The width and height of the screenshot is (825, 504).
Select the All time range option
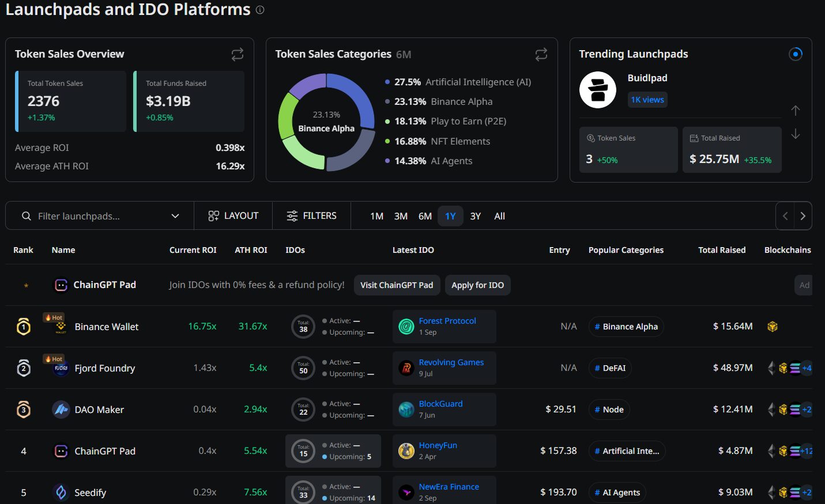point(499,216)
